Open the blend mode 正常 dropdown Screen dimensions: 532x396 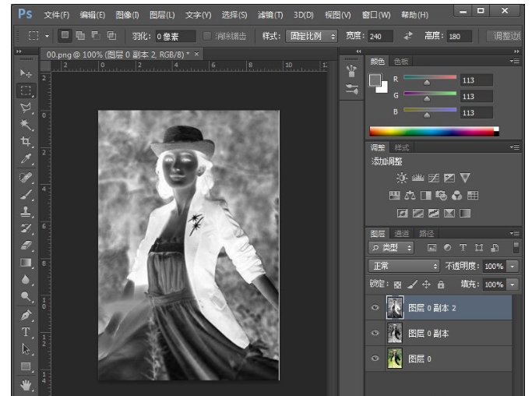(404, 266)
